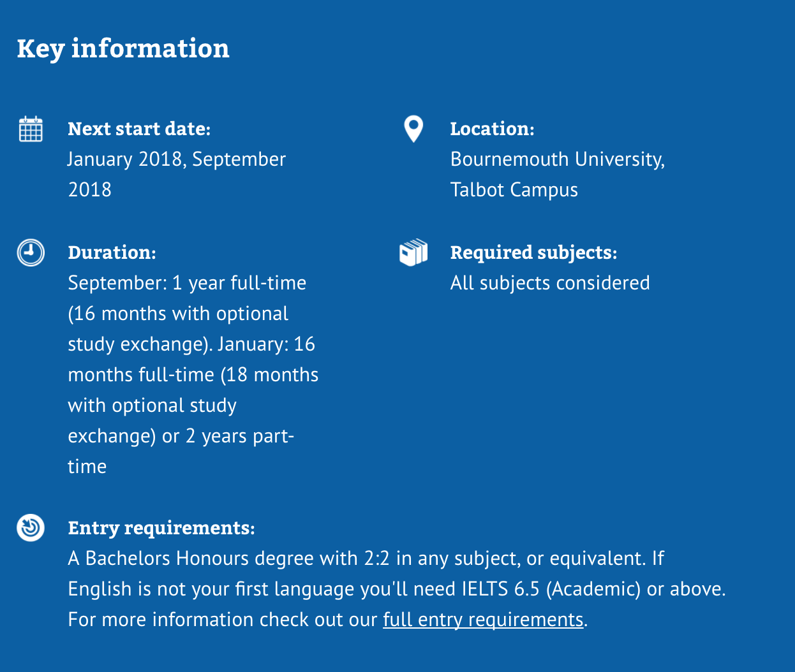Click the books icon beside Required subjects

click(x=413, y=252)
